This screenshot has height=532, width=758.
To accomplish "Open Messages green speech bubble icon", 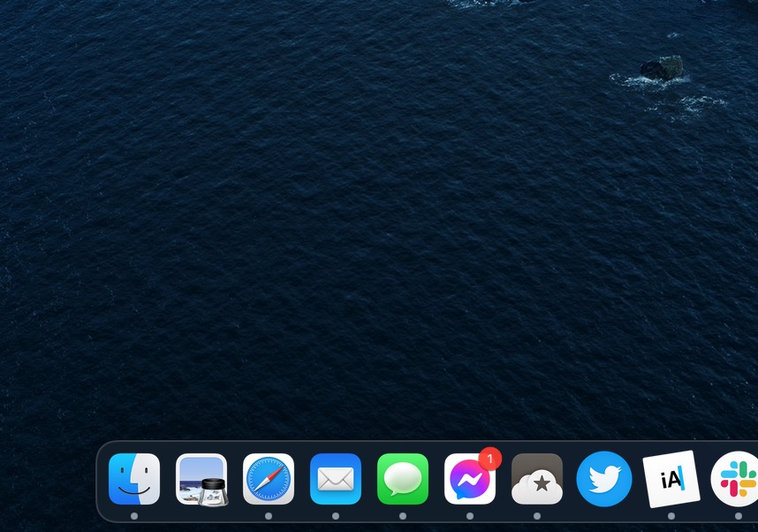I will (x=403, y=479).
